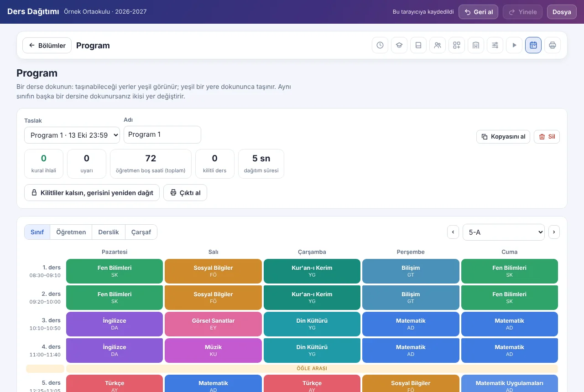Viewport: 584px width, 392px height.
Task: Select Wednesday 1st period Kur'an-ı Kerim lesson
Action: pyautogui.click(x=312, y=271)
